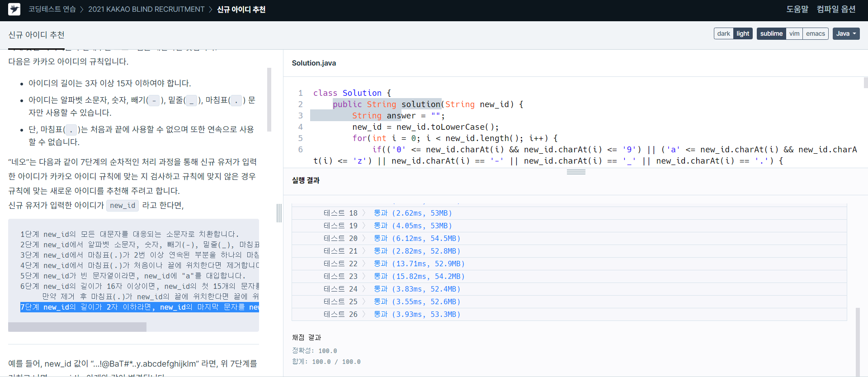The image size is (868, 377).
Task: Click the results panel vertical scrollbar
Action: (x=858, y=341)
